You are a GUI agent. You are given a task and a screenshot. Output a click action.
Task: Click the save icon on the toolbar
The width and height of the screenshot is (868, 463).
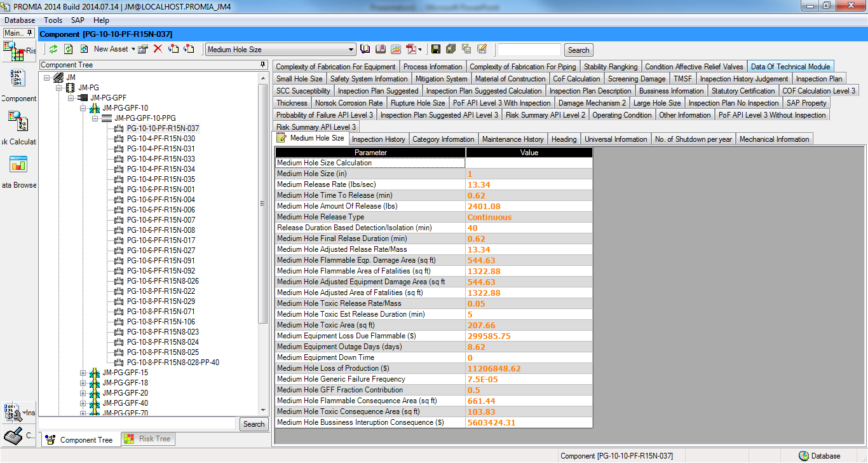click(x=436, y=49)
